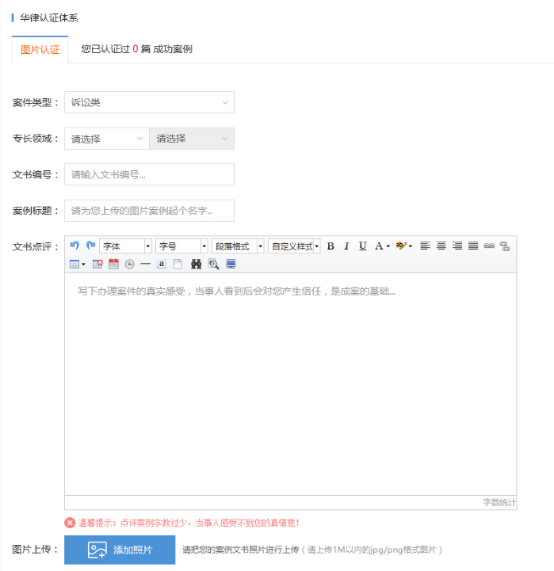
Task: Toggle underline formatting
Action: (x=362, y=246)
